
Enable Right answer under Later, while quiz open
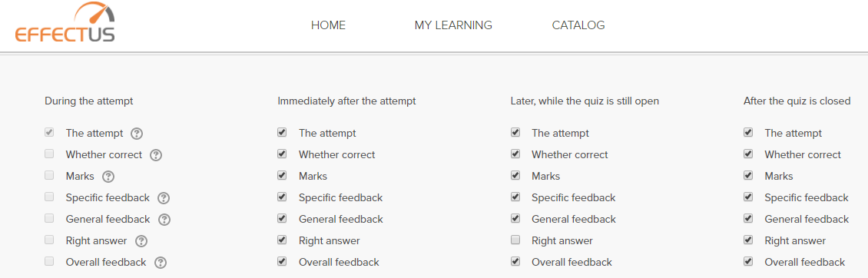pyautogui.click(x=515, y=240)
